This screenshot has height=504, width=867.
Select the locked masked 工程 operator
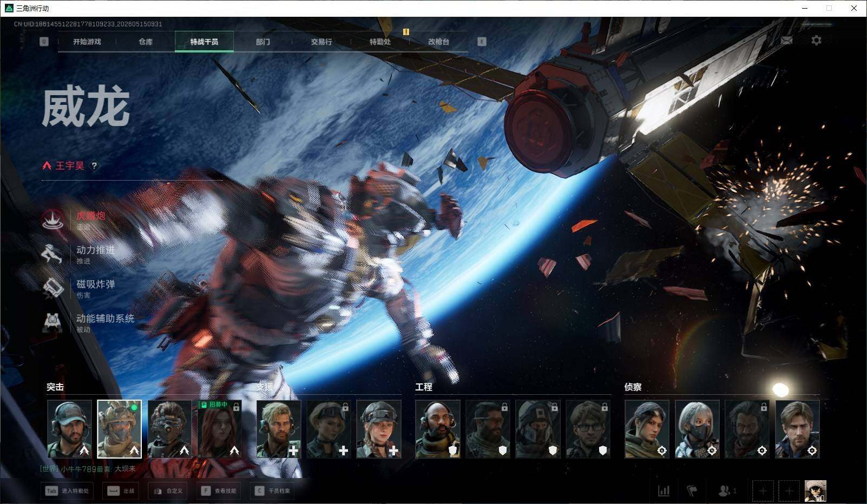[538, 429]
